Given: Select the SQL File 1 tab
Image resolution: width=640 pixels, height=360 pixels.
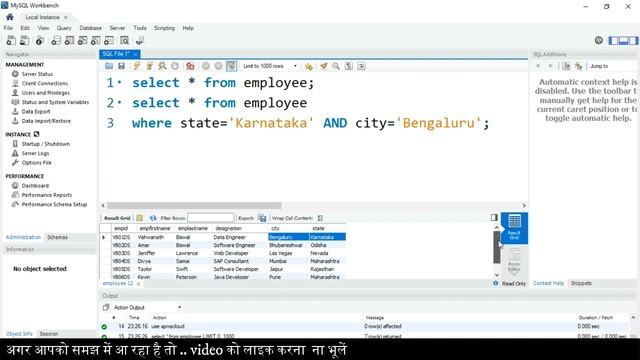Looking at the screenshot, I should click(x=116, y=54).
